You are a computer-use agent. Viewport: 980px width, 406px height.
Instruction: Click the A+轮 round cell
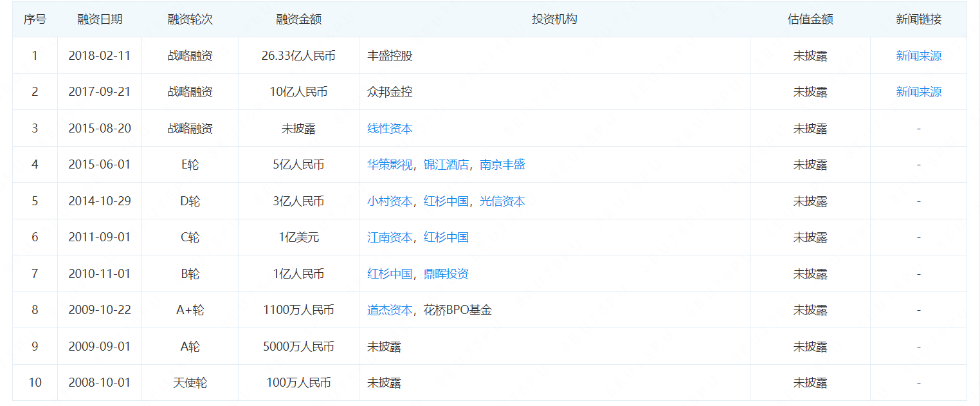click(190, 310)
